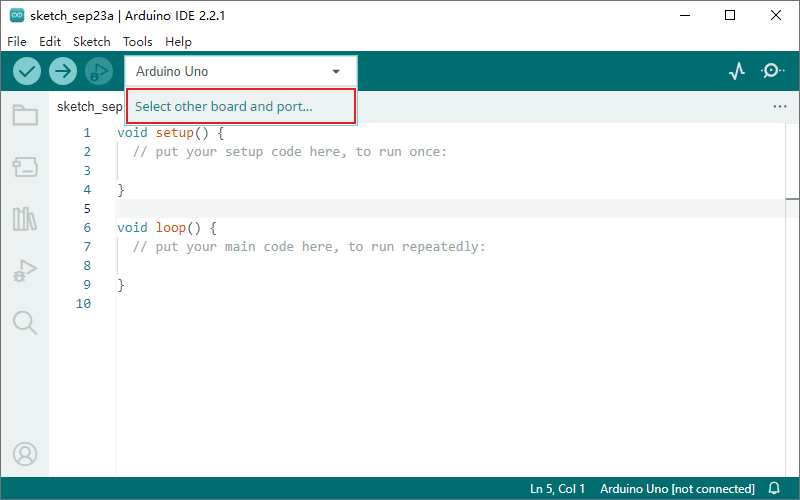800x500 pixels.
Task: Toggle the notifications bell in status bar
Action: [774, 489]
